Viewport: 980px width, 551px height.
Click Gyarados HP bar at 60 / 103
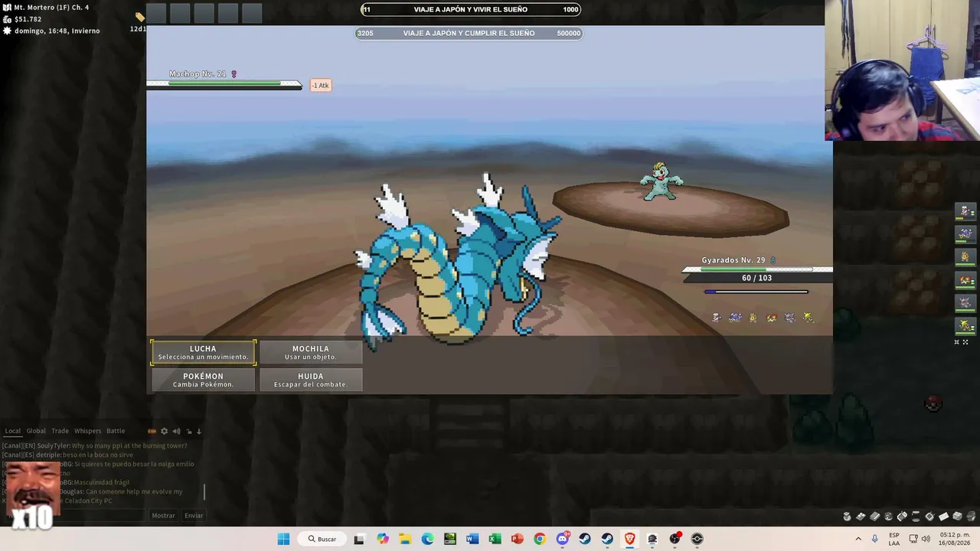point(756,269)
